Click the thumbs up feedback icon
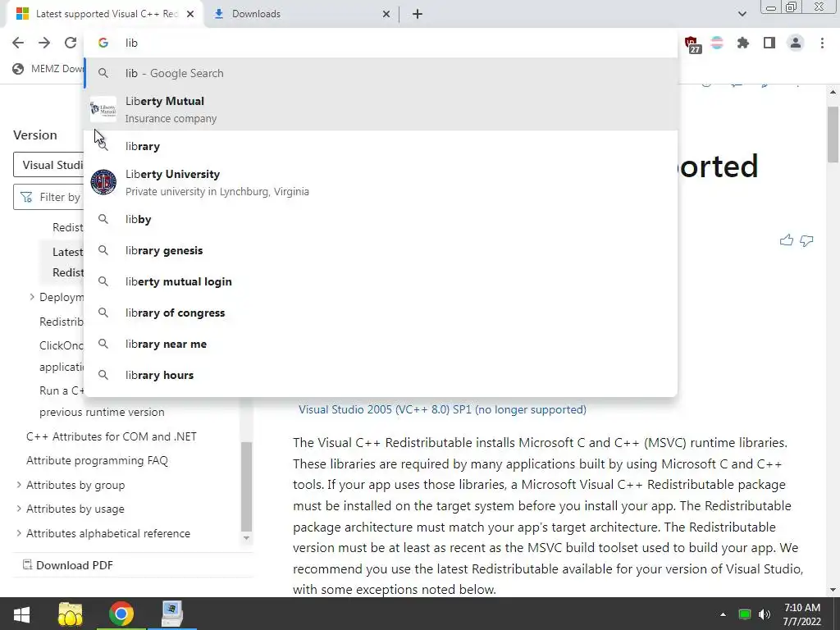Image resolution: width=840 pixels, height=630 pixels. click(787, 240)
